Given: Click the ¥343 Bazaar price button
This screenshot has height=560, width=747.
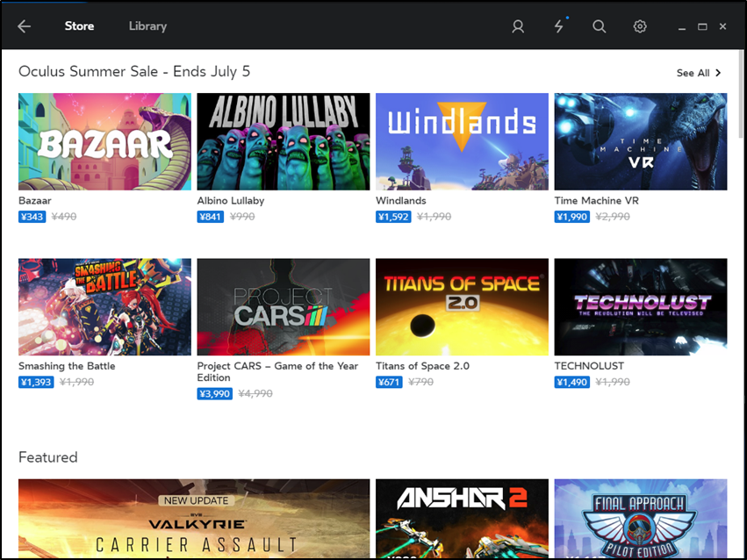Looking at the screenshot, I should [32, 217].
